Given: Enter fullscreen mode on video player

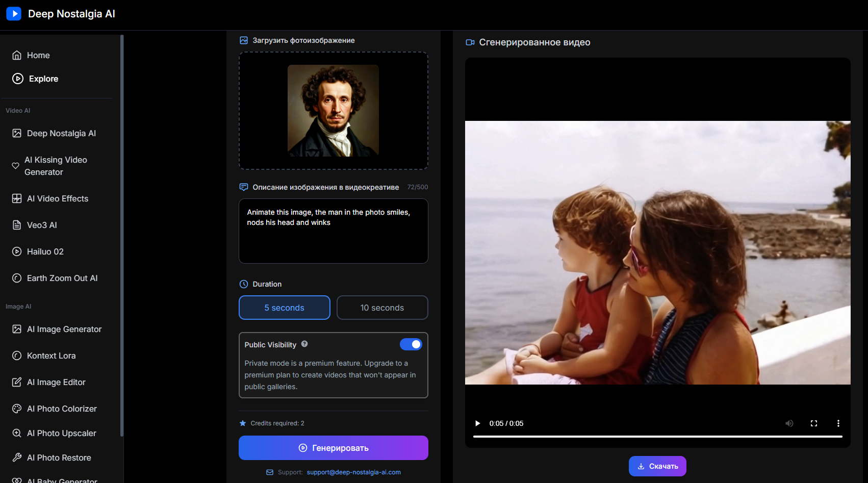Looking at the screenshot, I should (x=814, y=423).
